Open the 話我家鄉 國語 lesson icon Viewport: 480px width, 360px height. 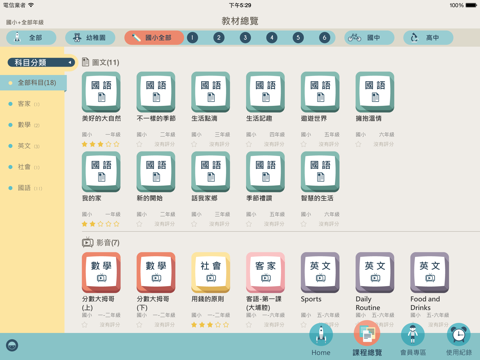pos(211,172)
